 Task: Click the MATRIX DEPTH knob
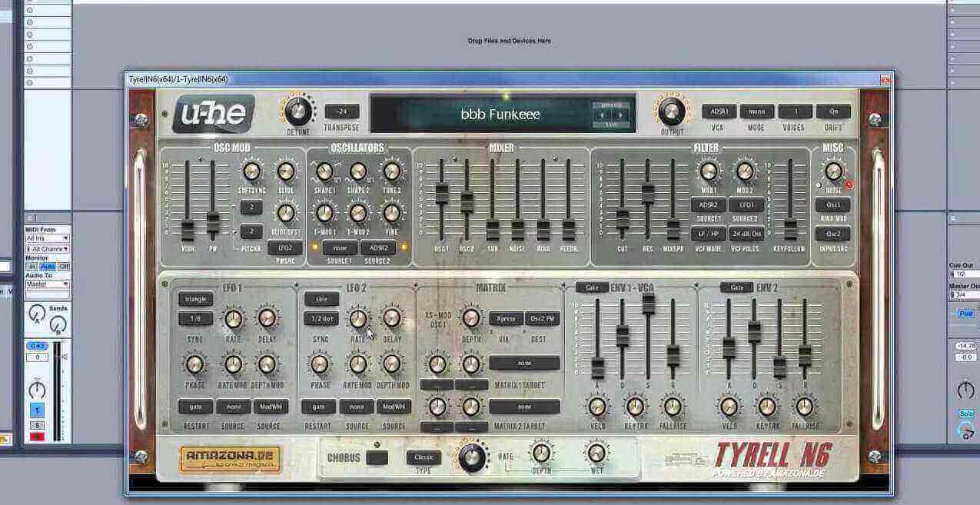pos(470,318)
